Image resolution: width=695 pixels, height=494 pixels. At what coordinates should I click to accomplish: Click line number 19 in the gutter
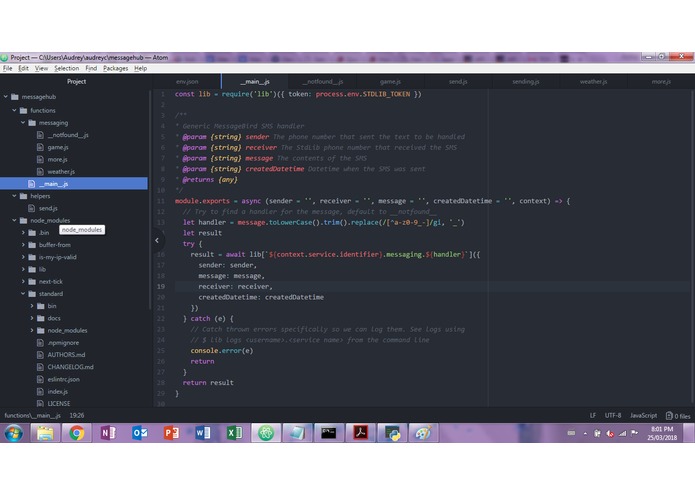point(160,287)
